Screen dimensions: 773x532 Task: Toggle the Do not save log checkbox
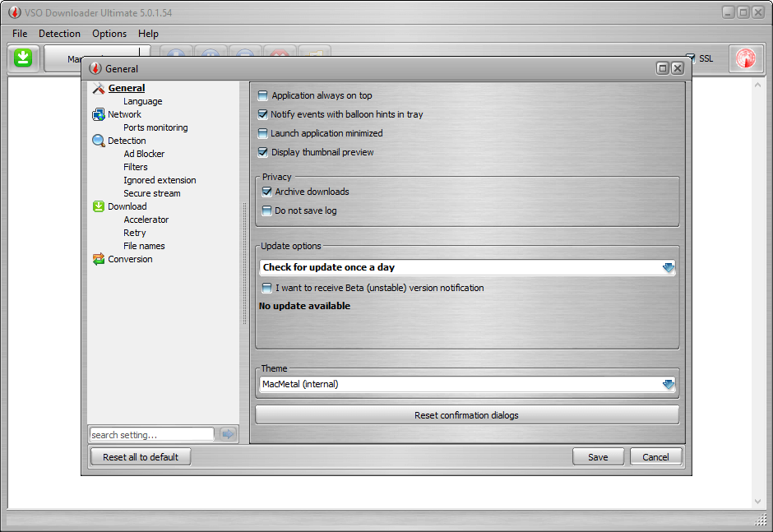(266, 210)
